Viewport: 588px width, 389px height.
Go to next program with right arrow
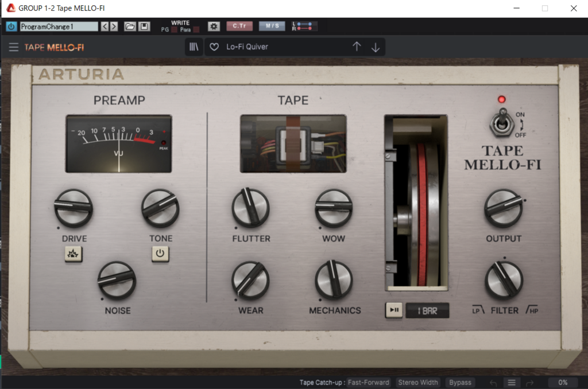click(114, 26)
